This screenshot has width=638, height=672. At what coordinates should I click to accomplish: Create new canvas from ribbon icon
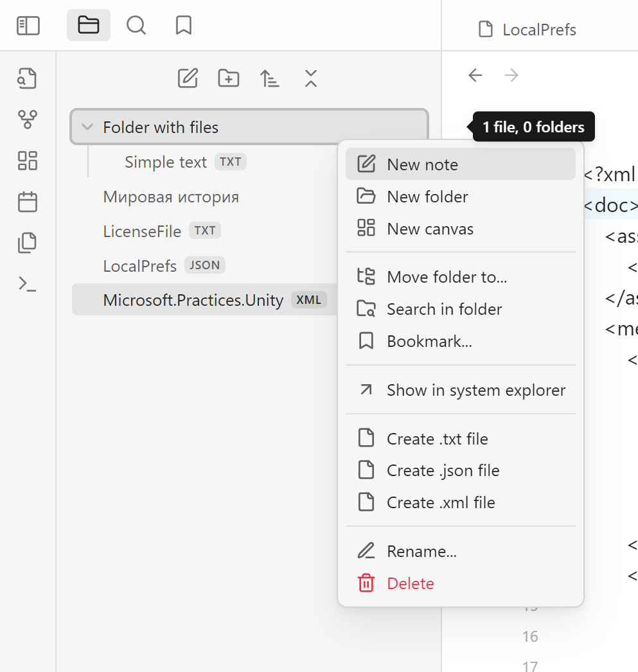tap(28, 160)
